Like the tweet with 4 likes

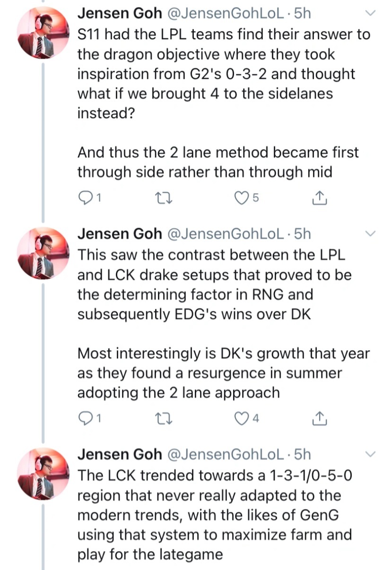pyautogui.click(x=242, y=418)
